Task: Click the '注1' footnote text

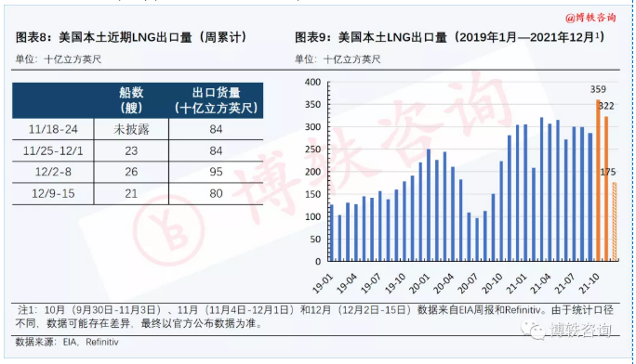Action: tap(314, 317)
